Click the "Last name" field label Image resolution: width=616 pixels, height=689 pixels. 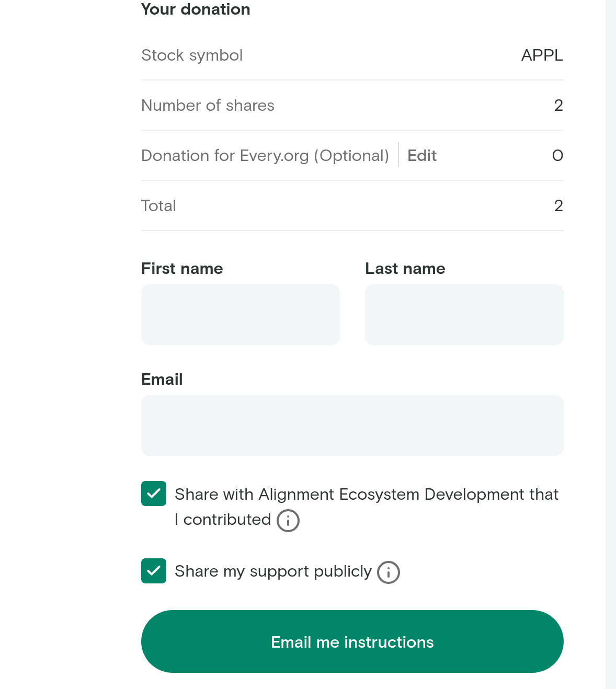pyautogui.click(x=405, y=269)
